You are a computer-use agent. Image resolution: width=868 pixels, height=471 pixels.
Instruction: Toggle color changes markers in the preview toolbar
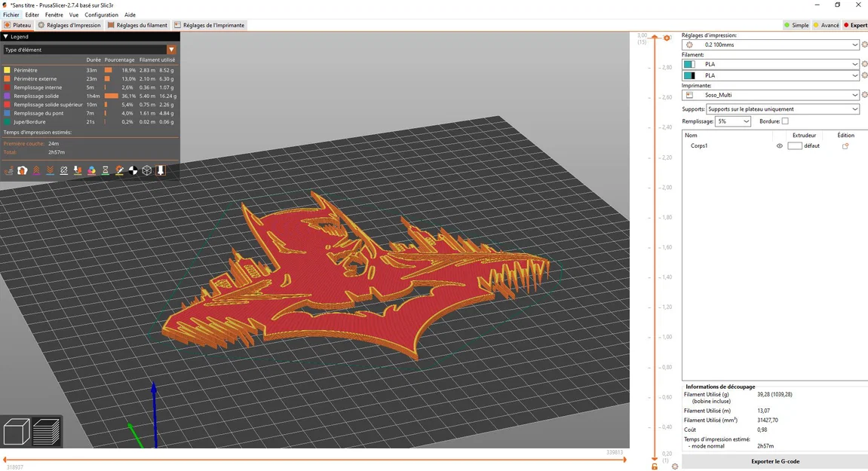[x=91, y=170]
